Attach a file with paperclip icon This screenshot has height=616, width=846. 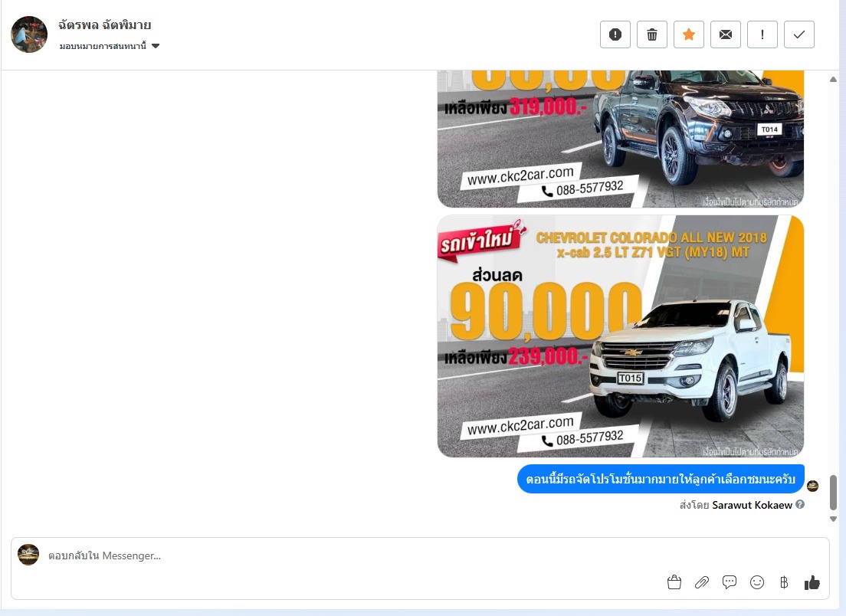(x=701, y=582)
